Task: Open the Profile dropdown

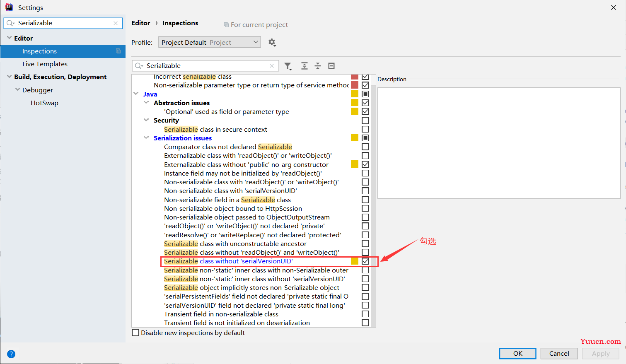Action: [x=209, y=42]
